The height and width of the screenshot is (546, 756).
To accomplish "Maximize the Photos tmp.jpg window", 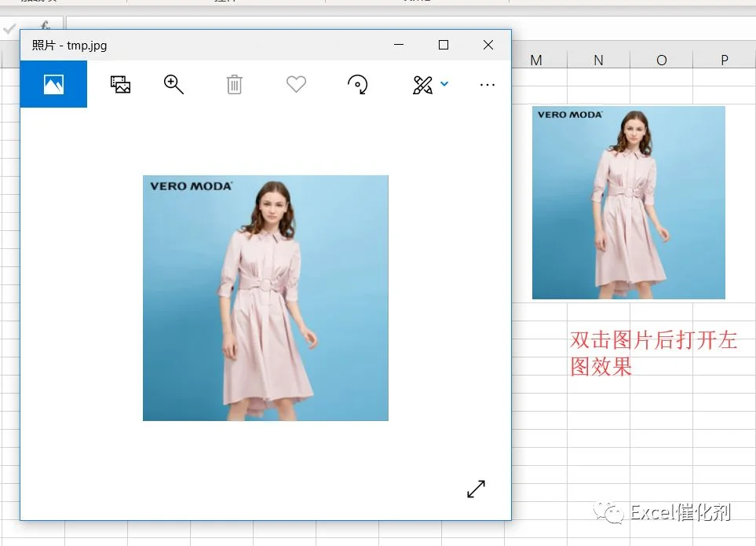I will coord(444,45).
